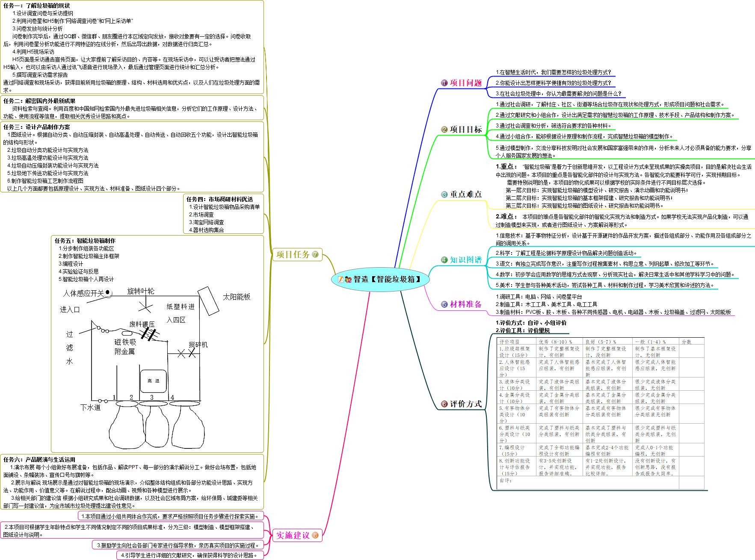Viewport: 755px width, 560px height.
Task: Click the number 3 marker beside 重点难点
Action: 444,195
